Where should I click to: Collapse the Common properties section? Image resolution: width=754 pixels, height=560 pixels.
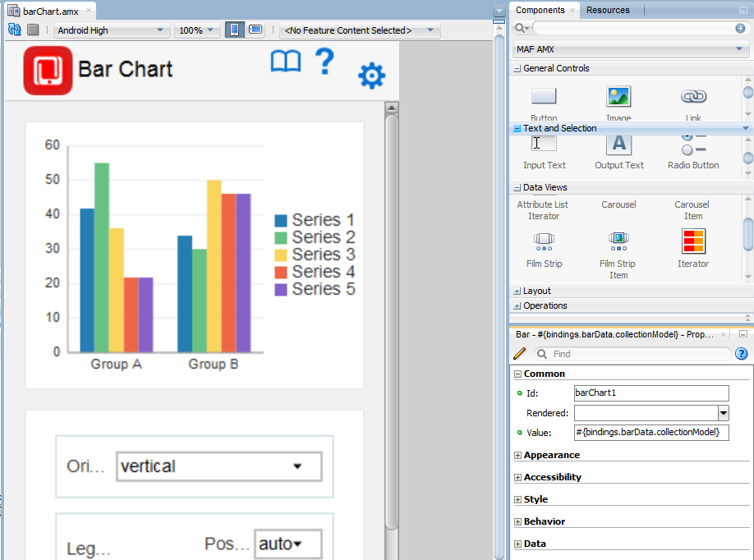pyautogui.click(x=518, y=374)
